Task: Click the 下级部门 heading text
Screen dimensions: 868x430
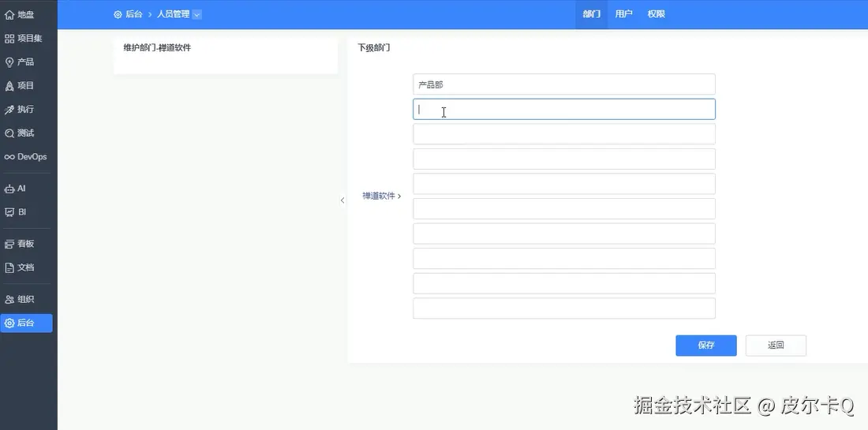Action: tap(374, 48)
